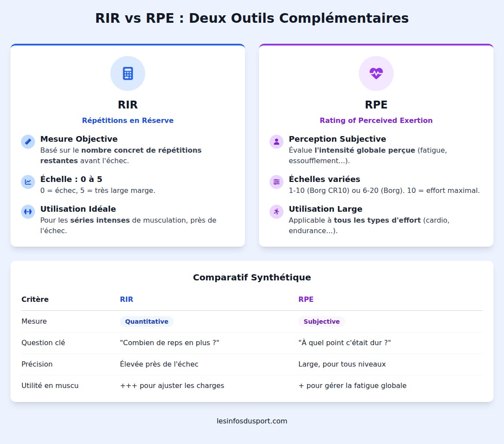Click the calculator icon above RIR
The width and height of the screenshot is (504, 444).
[x=127, y=73]
